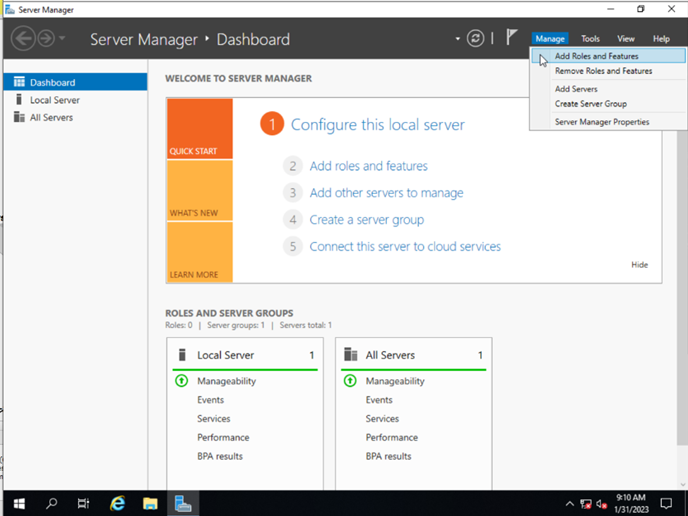Click the taskbar clock showing 9:10 AM
The image size is (688, 516).
point(631,503)
